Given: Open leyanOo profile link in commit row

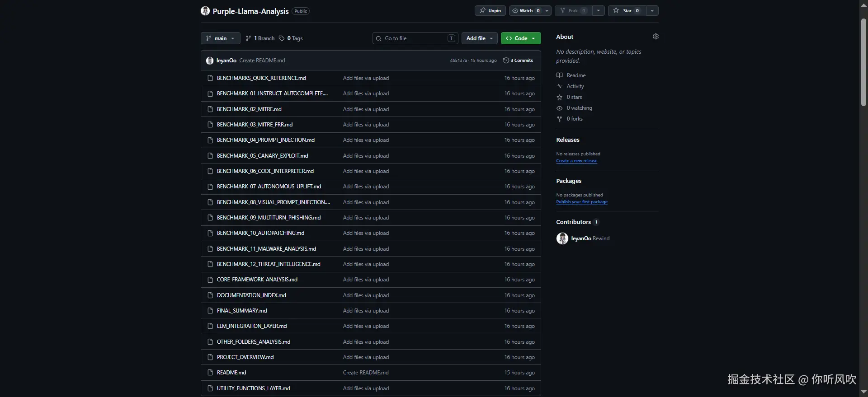Looking at the screenshot, I should tap(226, 61).
